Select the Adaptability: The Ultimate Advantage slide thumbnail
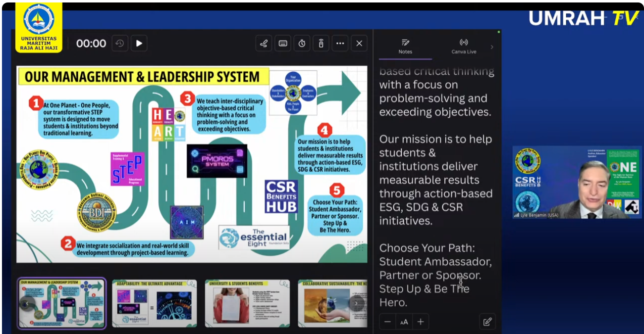The image size is (644, 334). pos(154,303)
